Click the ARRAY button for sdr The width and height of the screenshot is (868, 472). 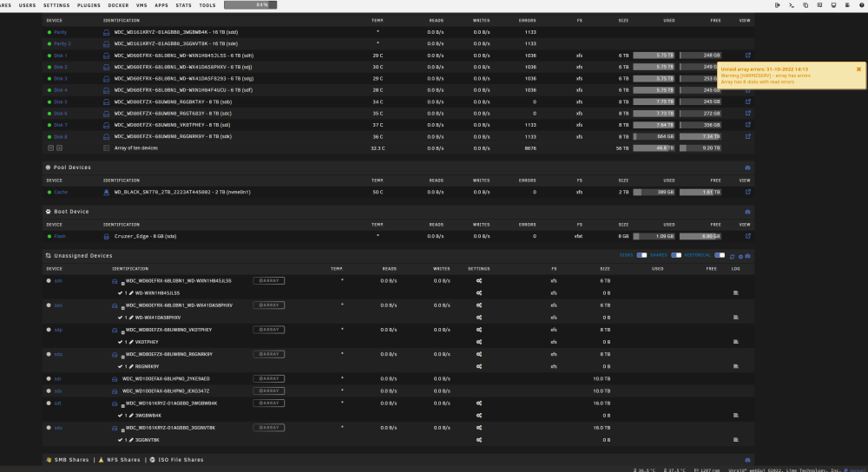click(269, 378)
